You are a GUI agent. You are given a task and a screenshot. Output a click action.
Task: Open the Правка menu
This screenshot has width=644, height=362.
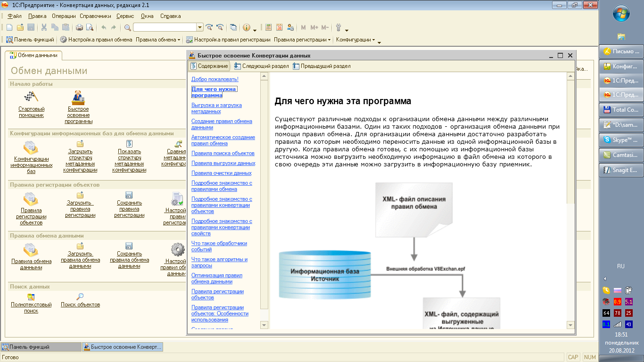click(37, 16)
